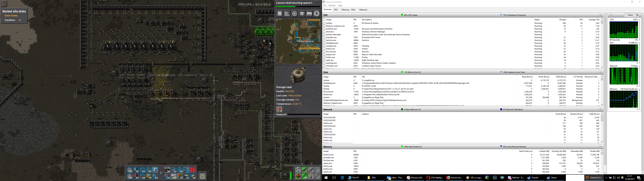Click the heavy oil flame icon in tank panel
644x181 pixels.
(279, 109)
